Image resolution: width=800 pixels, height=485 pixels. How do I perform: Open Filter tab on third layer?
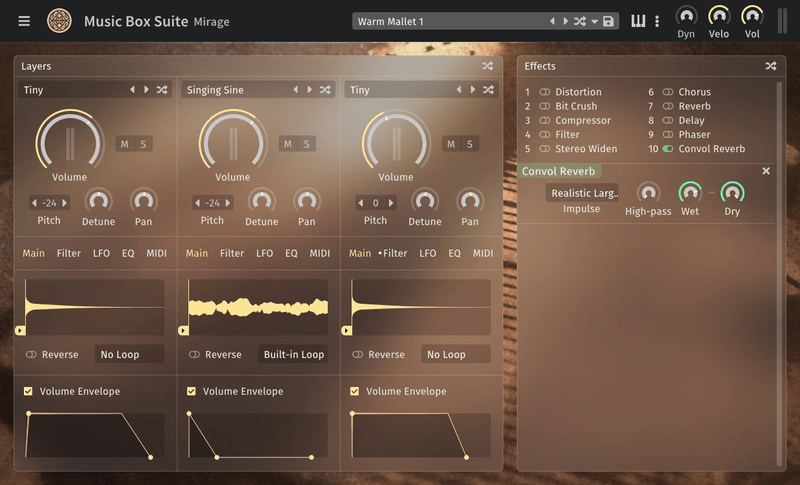click(395, 253)
